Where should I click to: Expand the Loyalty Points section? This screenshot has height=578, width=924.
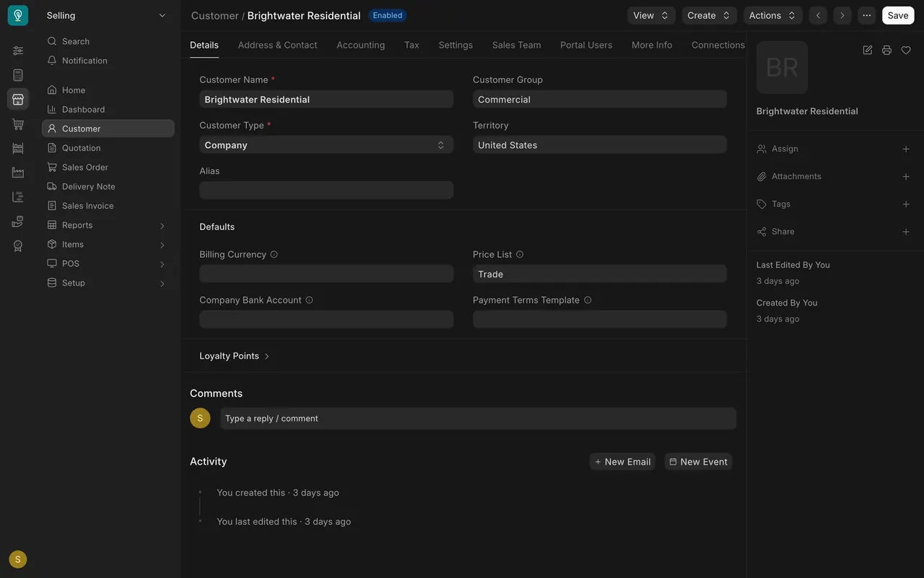(235, 356)
